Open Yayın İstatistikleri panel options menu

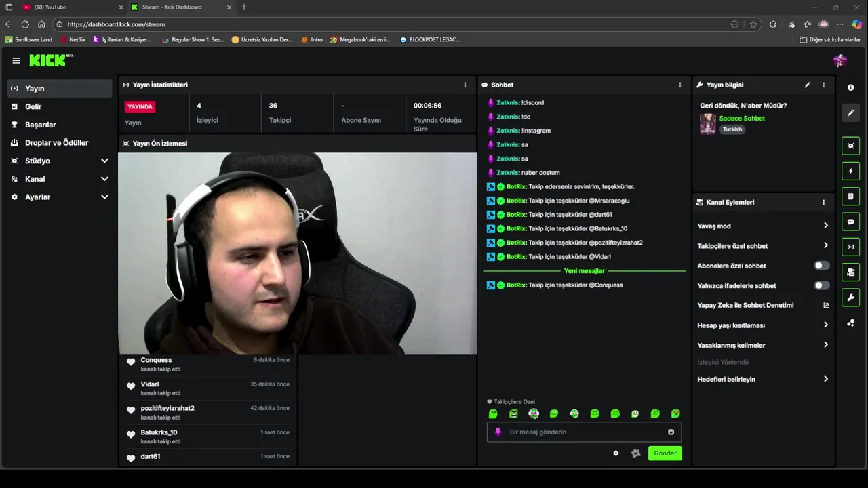click(465, 85)
